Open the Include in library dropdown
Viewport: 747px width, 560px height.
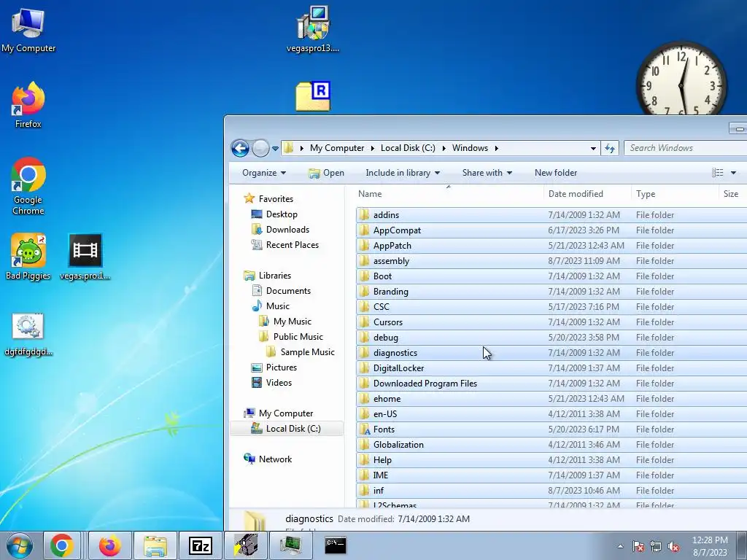click(x=403, y=173)
